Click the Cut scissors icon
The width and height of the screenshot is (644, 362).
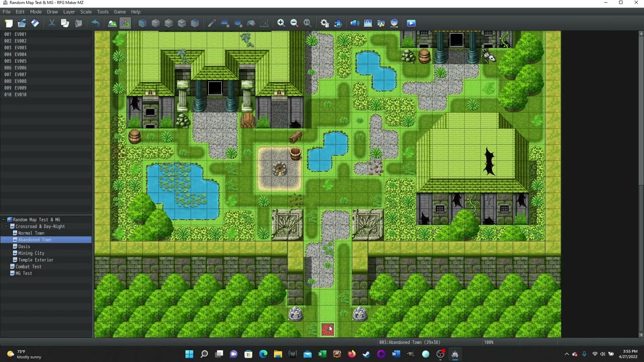(52, 23)
